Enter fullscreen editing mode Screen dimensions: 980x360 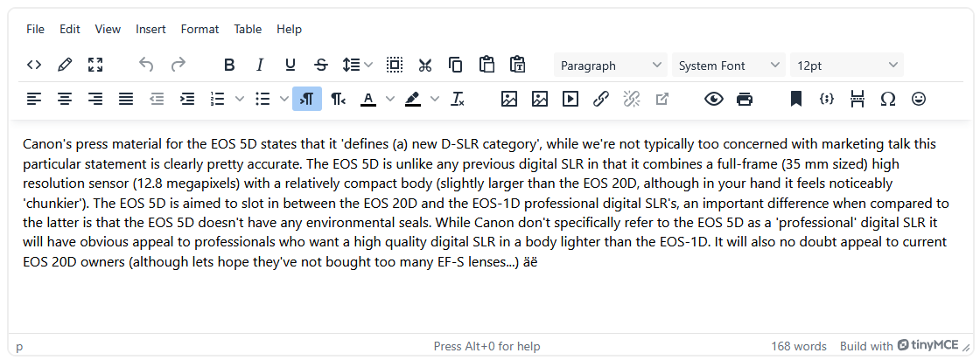[x=95, y=65]
